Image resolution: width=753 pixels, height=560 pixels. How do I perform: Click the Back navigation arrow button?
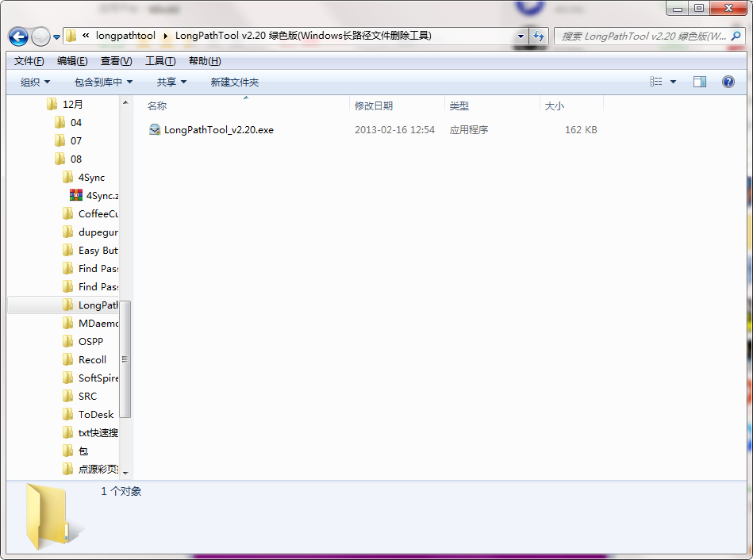click(19, 36)
